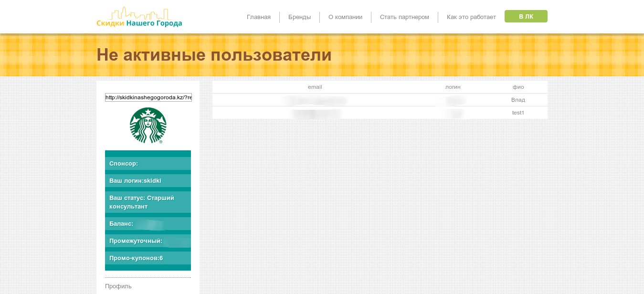Click the Спонсор: sidebar row
644x294 pixels.
pyautogui.click(x=148, y=163)
